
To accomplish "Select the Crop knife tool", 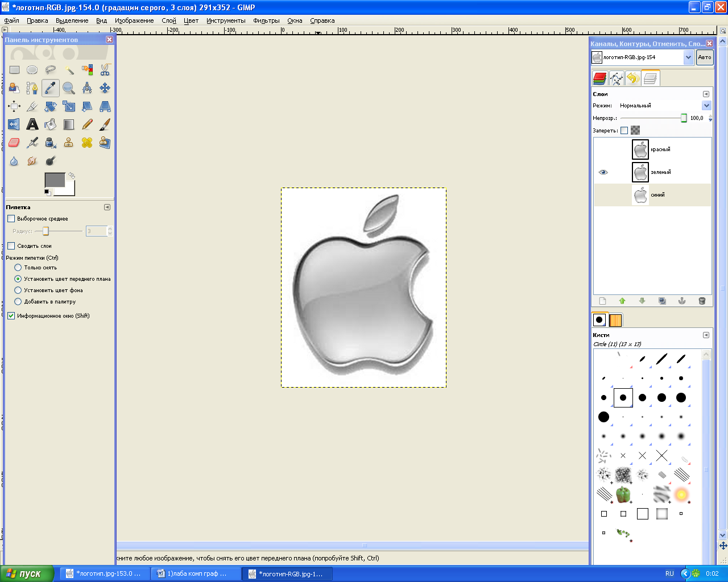I will point(32,106).
